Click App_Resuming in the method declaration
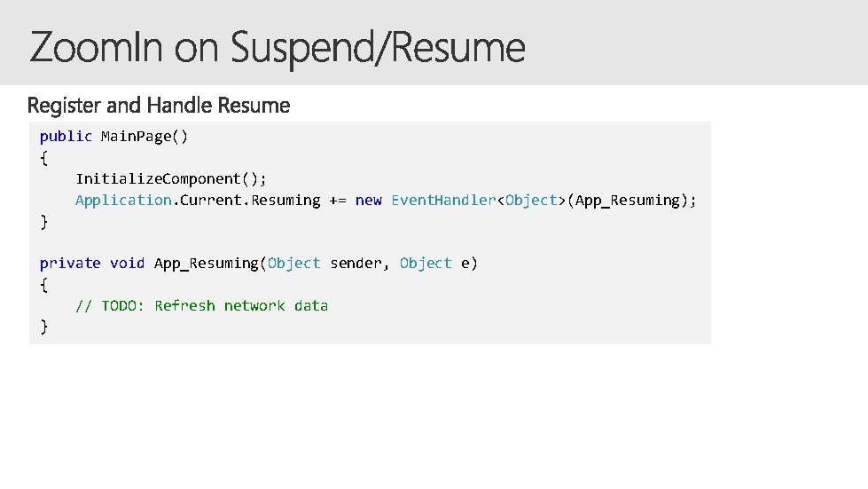 coord(206,263)
